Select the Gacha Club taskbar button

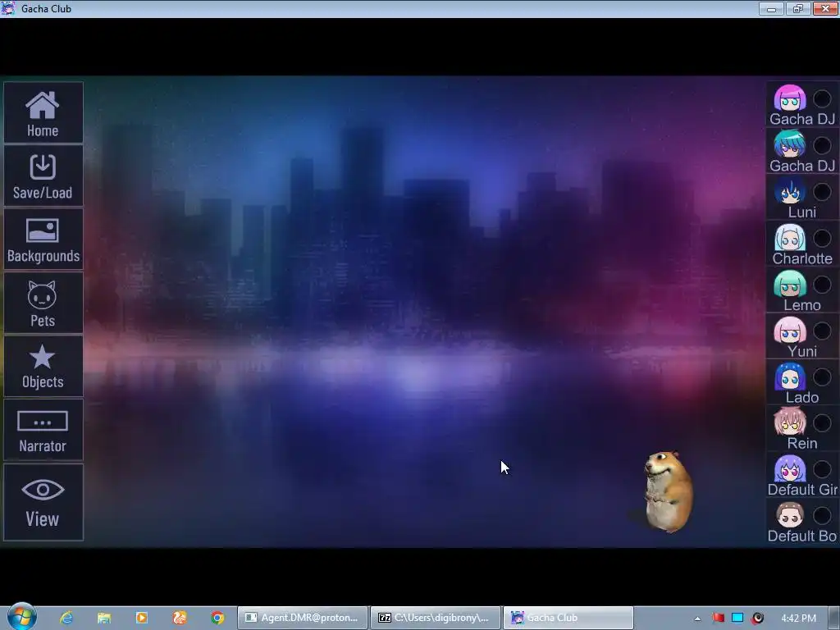568,618
